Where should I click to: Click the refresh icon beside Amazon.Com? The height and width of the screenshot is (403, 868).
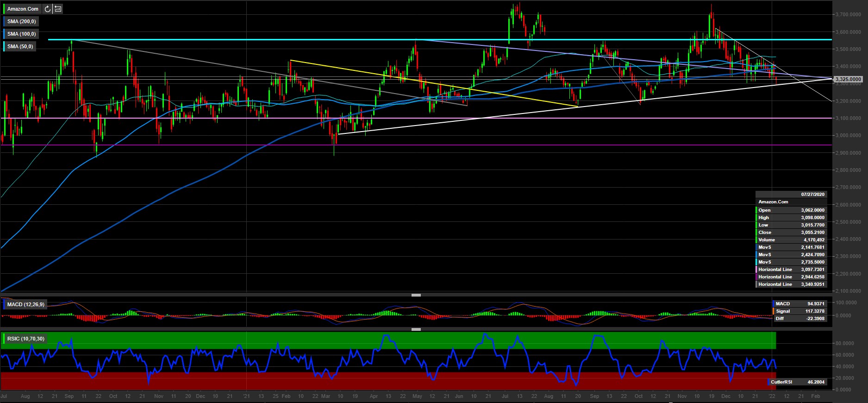[x=48, y=9]
